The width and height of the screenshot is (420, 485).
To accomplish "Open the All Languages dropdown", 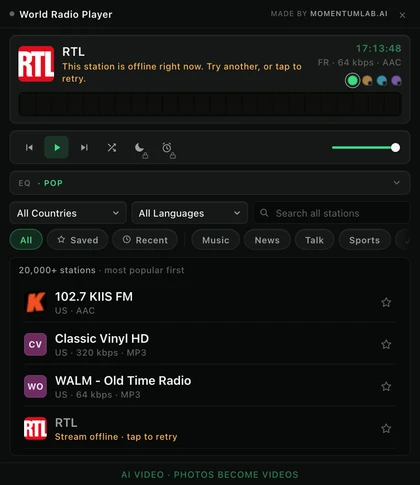I will (189, 213).
